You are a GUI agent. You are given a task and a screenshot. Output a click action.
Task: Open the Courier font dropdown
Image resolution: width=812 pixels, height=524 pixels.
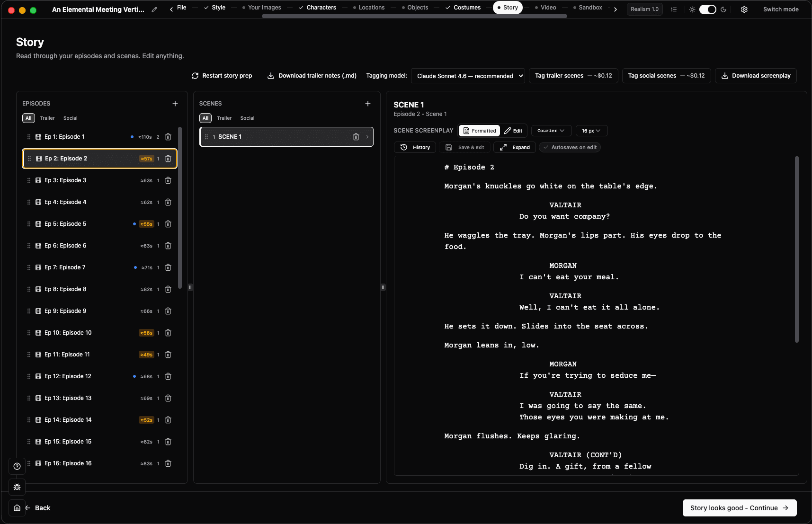(x=551, y=131)
